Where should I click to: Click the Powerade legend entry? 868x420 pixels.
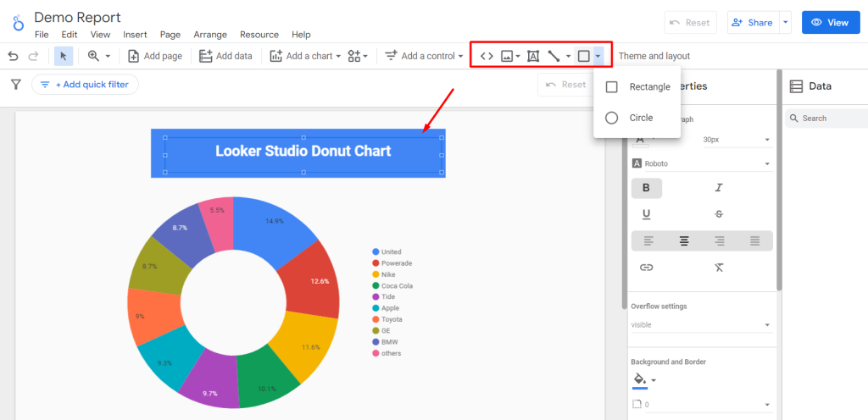392,263
